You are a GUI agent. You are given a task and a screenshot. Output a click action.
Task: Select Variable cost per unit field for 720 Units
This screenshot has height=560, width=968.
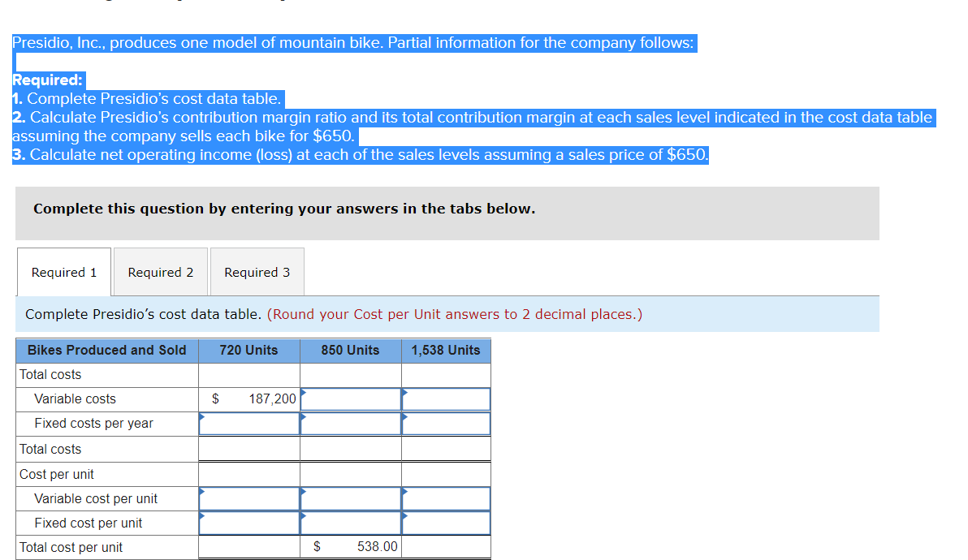click(249, 499)
